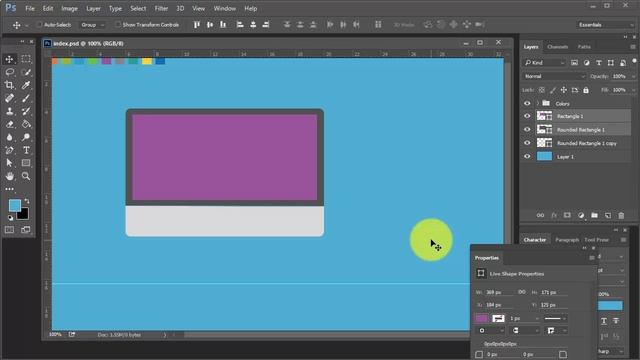Screen dimensions: 640x360
Task: Select the Healing Brush tool
Action: (x=9, y=98)
